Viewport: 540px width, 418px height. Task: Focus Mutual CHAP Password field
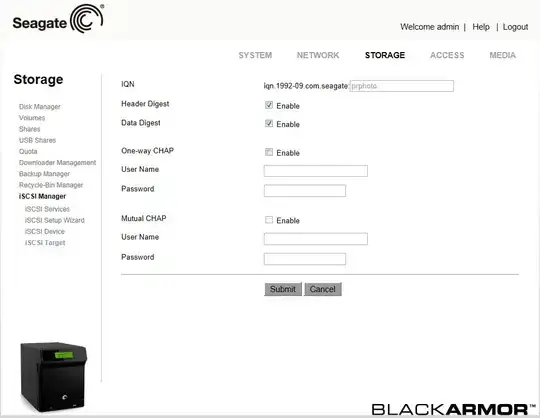tap(305, 259)
